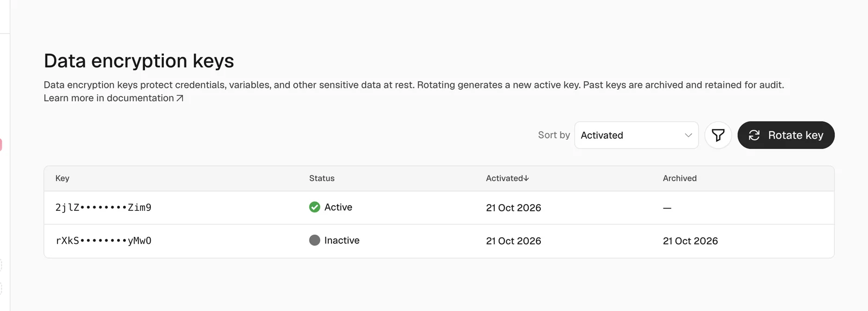
Task: Click the Activated date in the 2jlZ row
Action: pos(513,208)
